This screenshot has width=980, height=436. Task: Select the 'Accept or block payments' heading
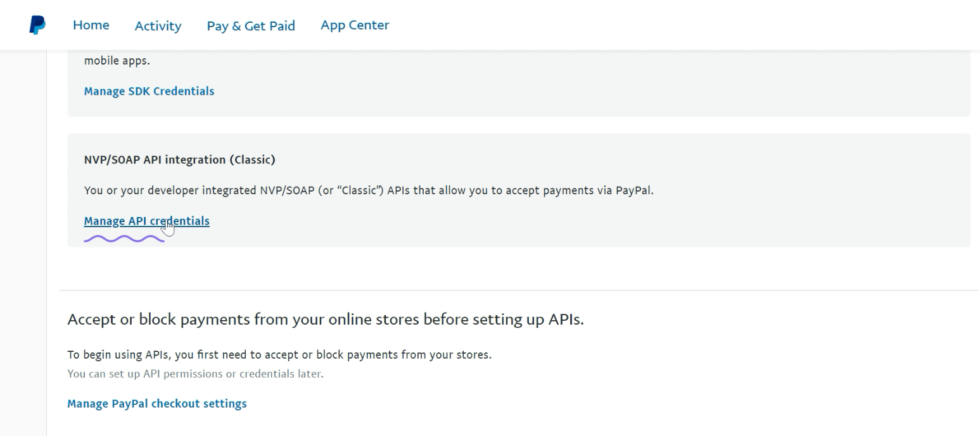326,320
